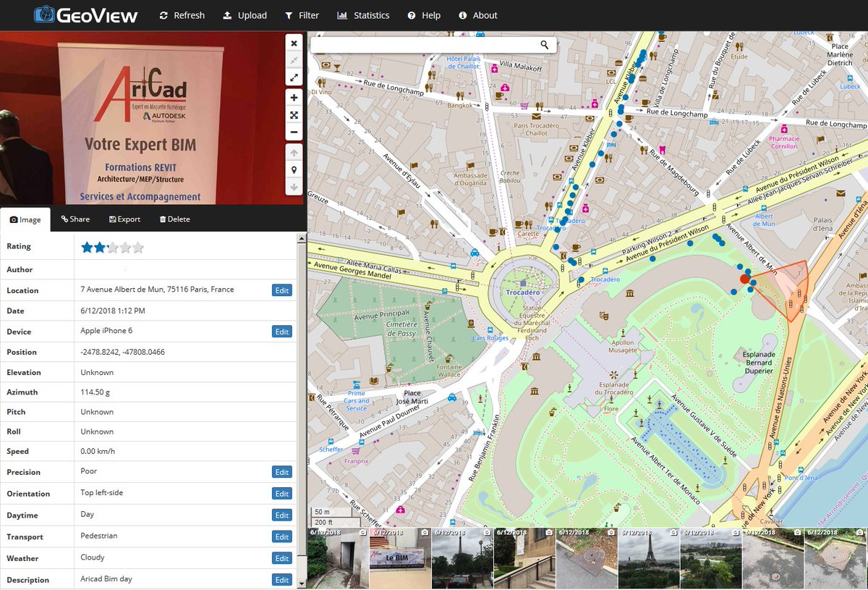868x590 pixels.
Task: Open the Statistics menu
Action: [x=363, y=15]
